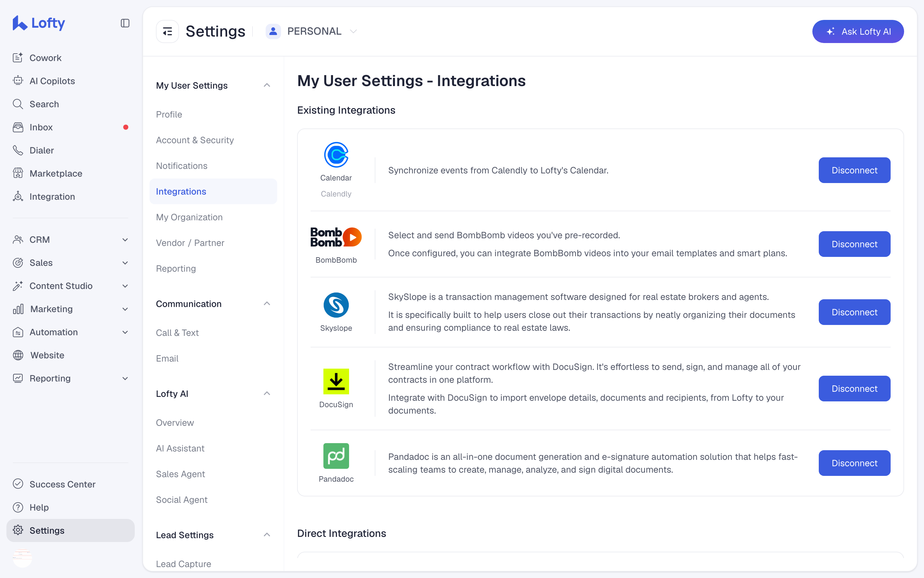The image size is (924, 578).
Task: Expand the Automation submenu chevron
Action: [125, 332]
